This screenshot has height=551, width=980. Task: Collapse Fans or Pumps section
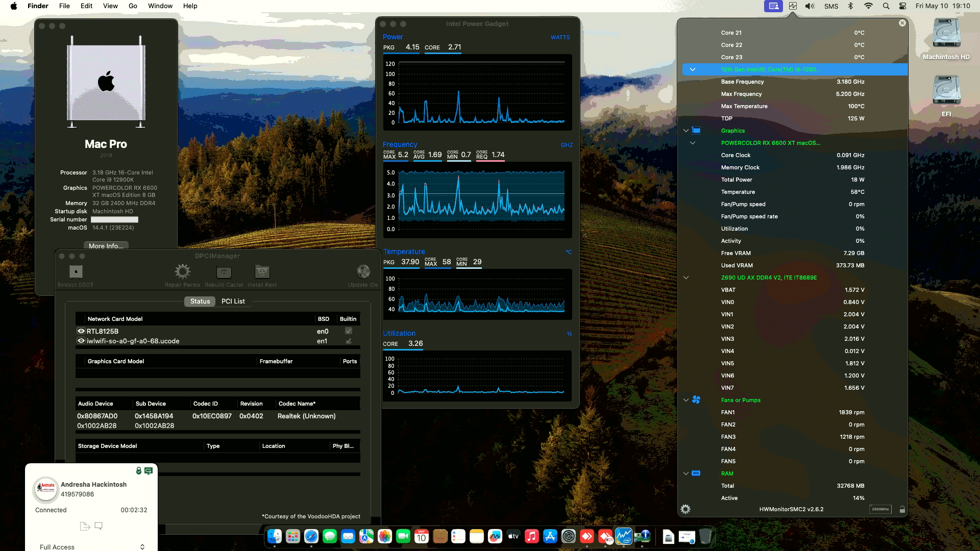(686, 400)
